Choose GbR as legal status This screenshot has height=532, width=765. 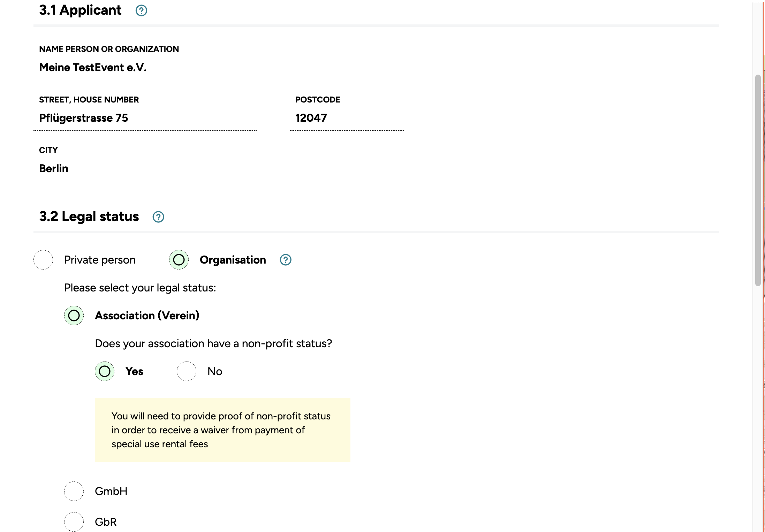[74, 522]
